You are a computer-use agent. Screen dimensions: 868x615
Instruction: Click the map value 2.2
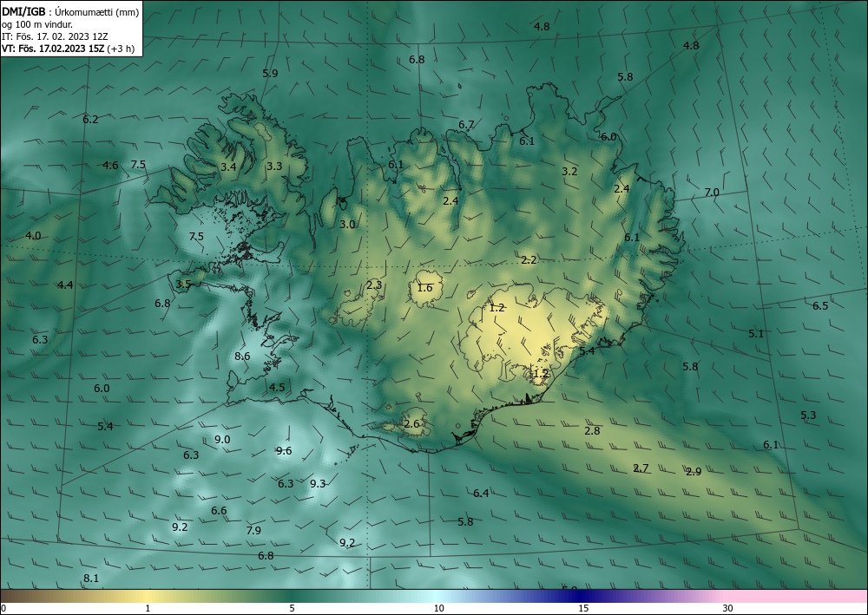529,260
